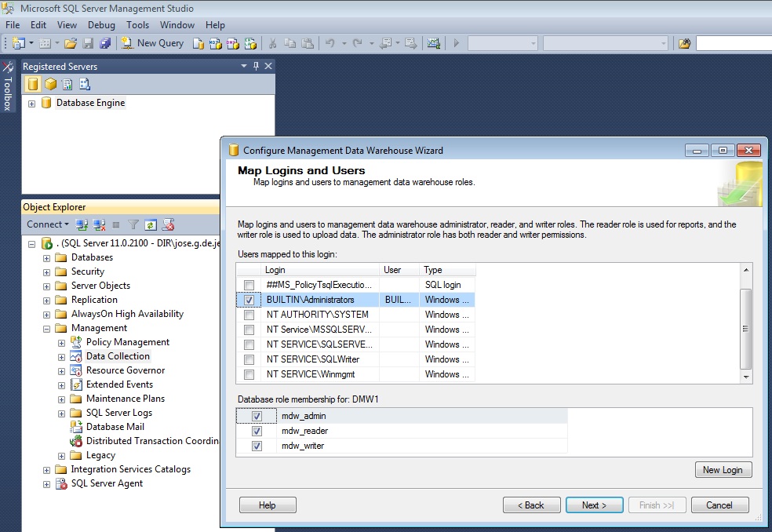772x532 pixels.
Task: Click the Copy toolbar icon
Action: tap(290, 43)
